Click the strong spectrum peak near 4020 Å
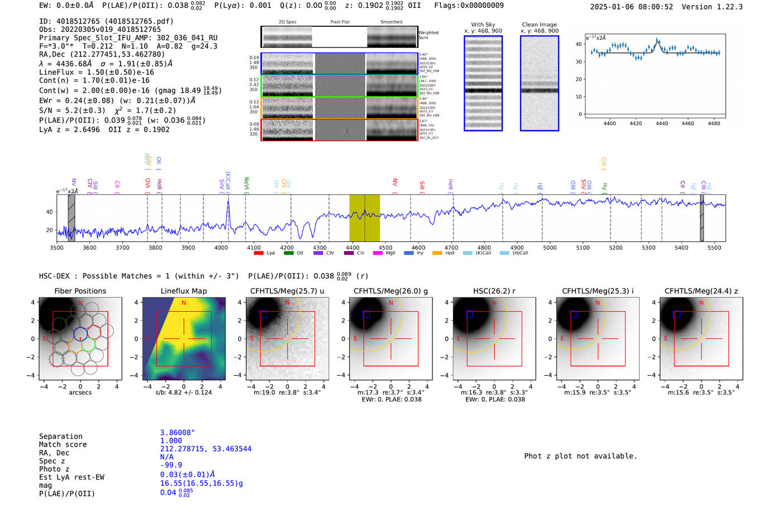Screen dimensions: 782x532 tap(228, 212)
